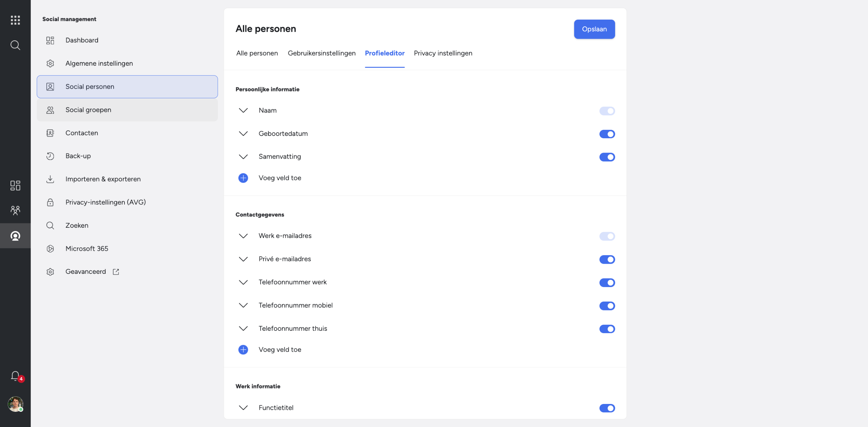Toggle Telefoonnummer mobiel switch off
868x427 pixels.
click(607, 306)
